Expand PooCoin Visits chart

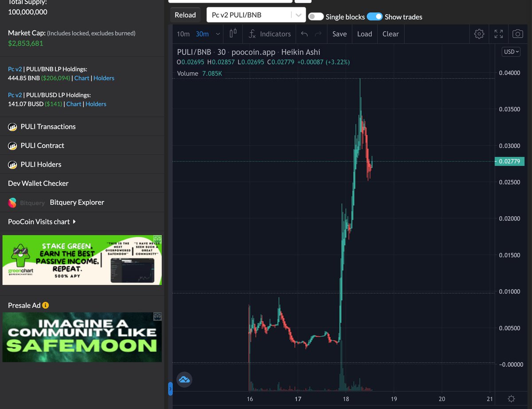tap(42, 221)
